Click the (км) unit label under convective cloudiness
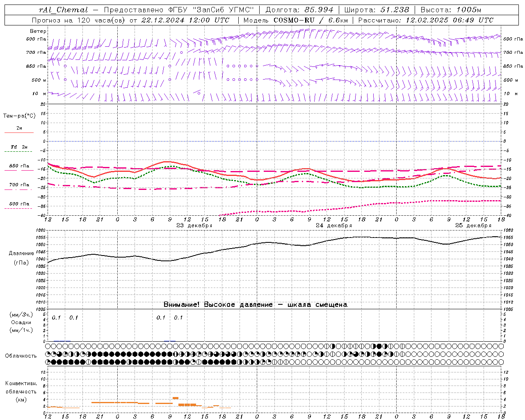 point(21,399)
